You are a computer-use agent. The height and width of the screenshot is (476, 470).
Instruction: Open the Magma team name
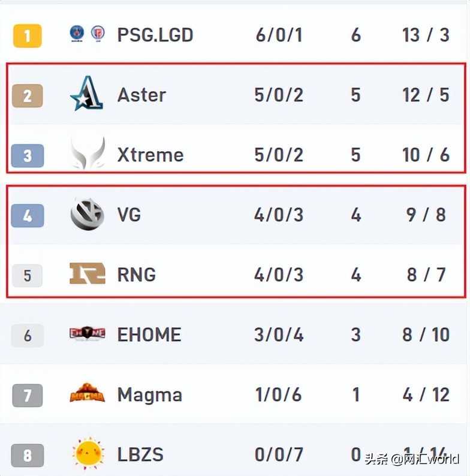coord(150,395)
